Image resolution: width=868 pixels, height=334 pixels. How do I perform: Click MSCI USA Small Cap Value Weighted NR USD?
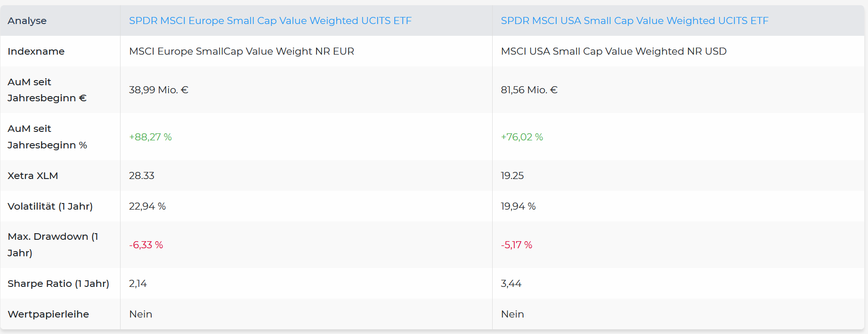613,51
